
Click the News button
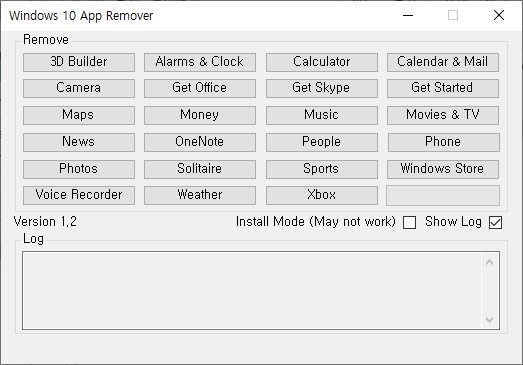coord(79,142)
